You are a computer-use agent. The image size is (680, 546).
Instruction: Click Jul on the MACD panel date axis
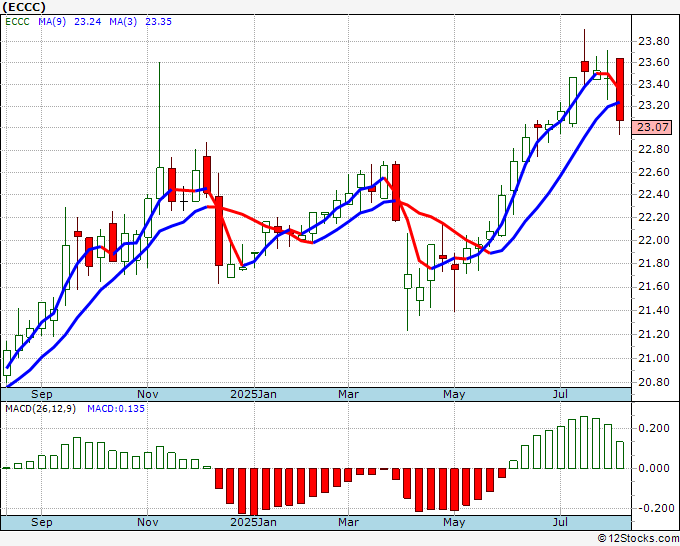560,522
